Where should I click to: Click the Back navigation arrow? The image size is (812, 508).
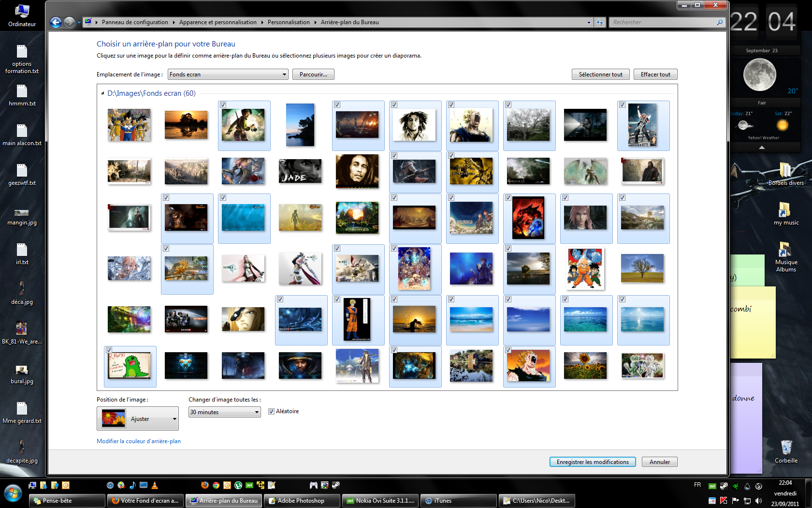coord(56,22)
